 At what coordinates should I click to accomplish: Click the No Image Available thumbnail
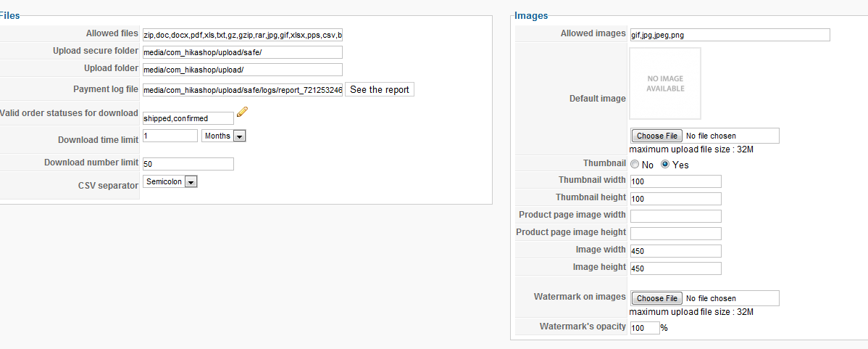coord(665,83)
